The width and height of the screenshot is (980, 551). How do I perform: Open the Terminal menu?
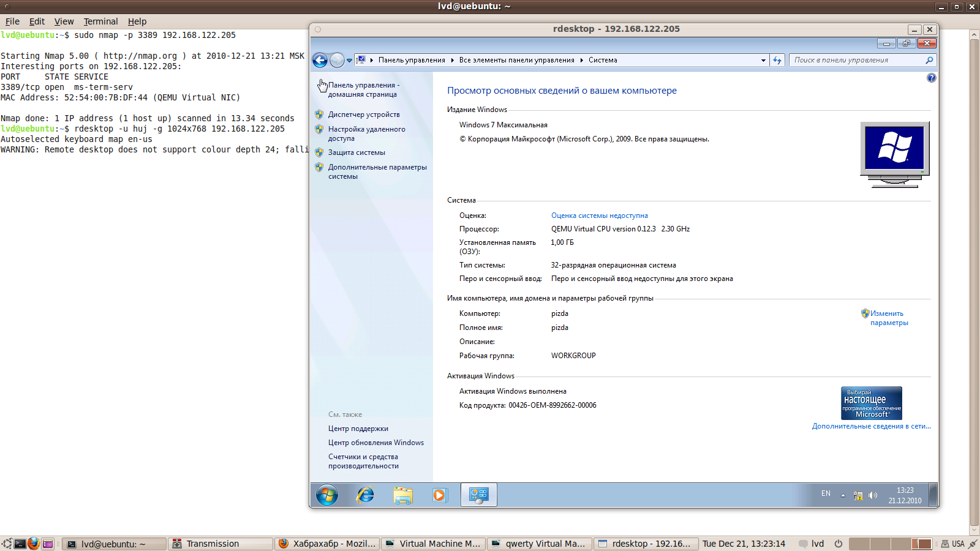tap(100, 21)
